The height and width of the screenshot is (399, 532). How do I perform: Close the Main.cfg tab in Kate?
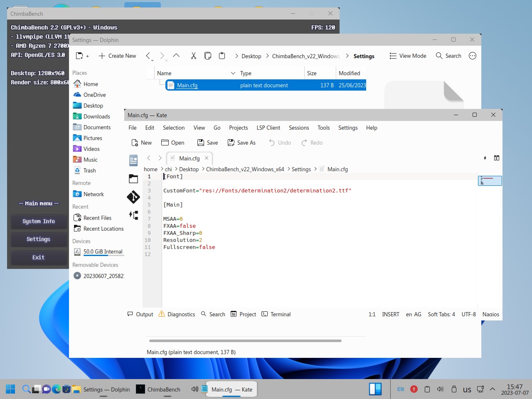207,158
